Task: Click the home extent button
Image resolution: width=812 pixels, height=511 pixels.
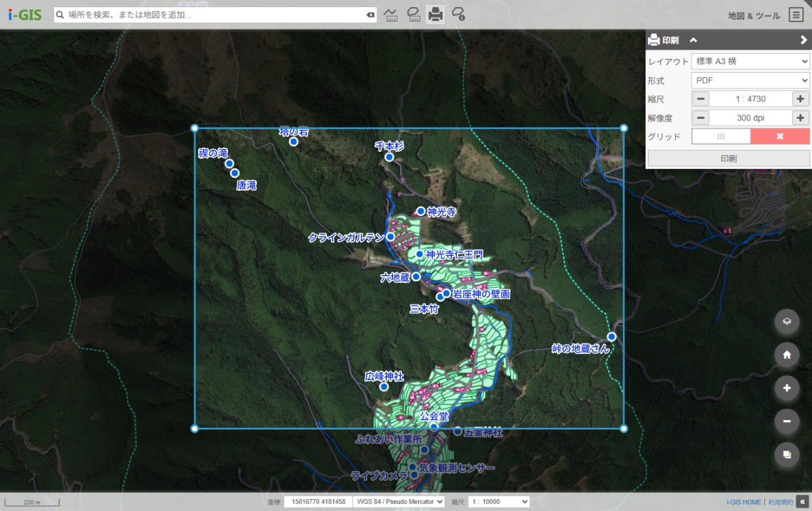Action: [x=787, y=355]
